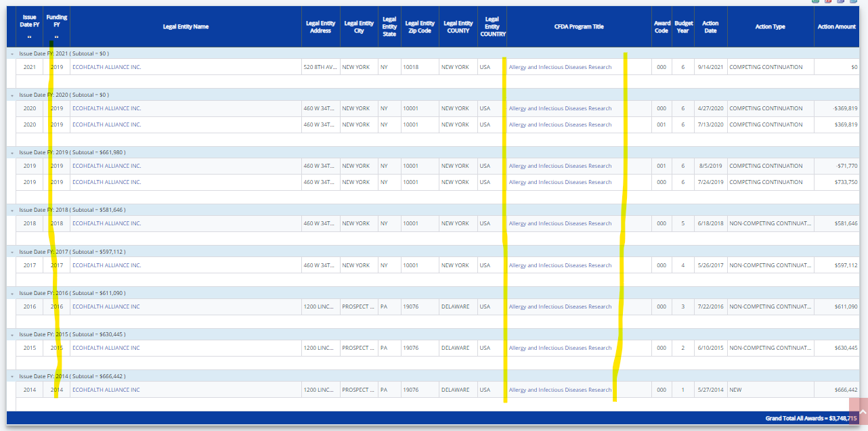
Task: Click the red PDF export icon
Action: [x=828, y=2]
